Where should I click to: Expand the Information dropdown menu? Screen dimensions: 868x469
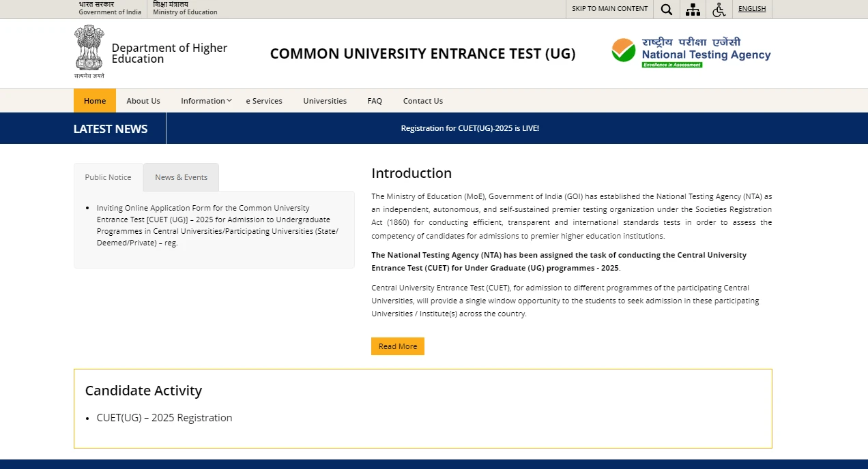[203, 100]
